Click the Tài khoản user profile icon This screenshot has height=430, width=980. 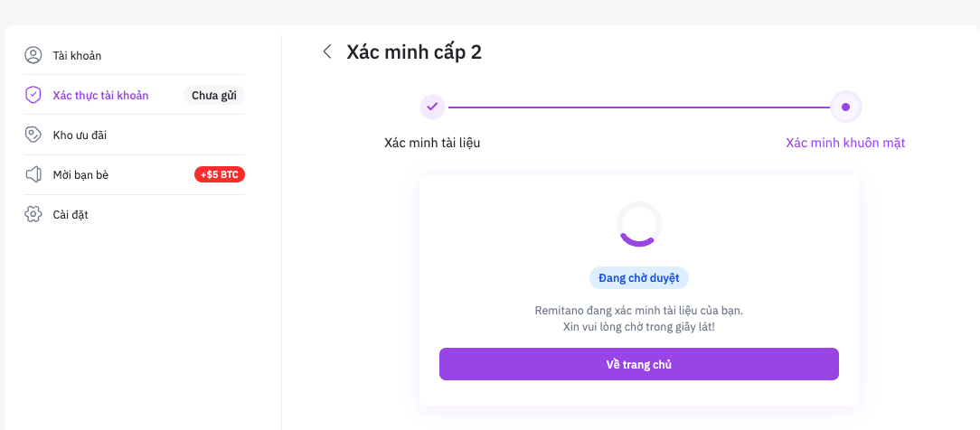click(33, 55)
